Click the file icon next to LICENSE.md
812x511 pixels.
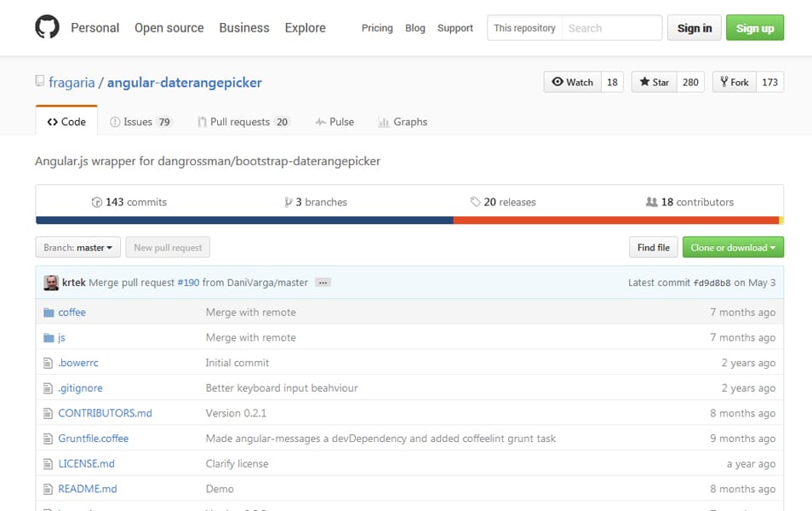[x=49, y=464]
